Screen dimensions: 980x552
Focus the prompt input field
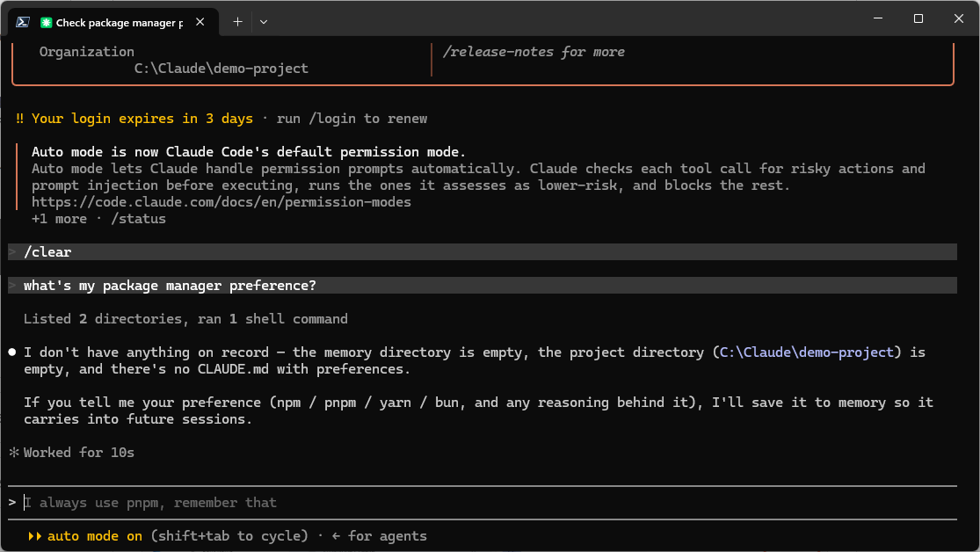click(483, 503)
